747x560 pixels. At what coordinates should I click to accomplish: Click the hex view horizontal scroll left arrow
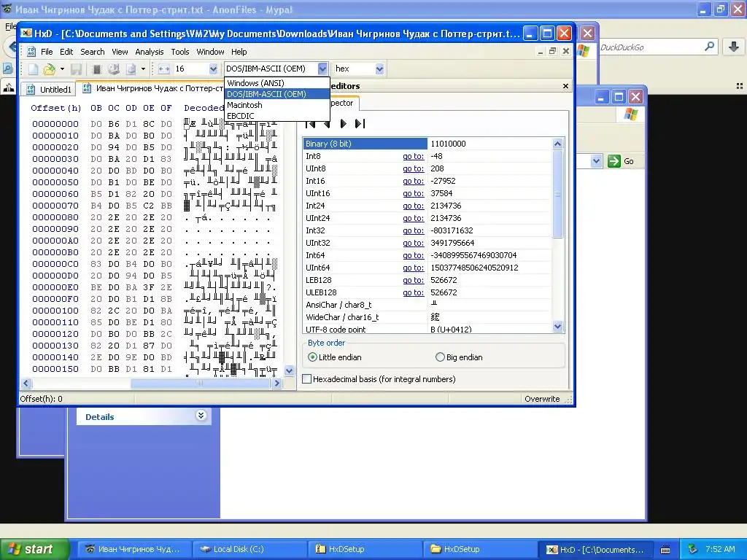(27, 384)
